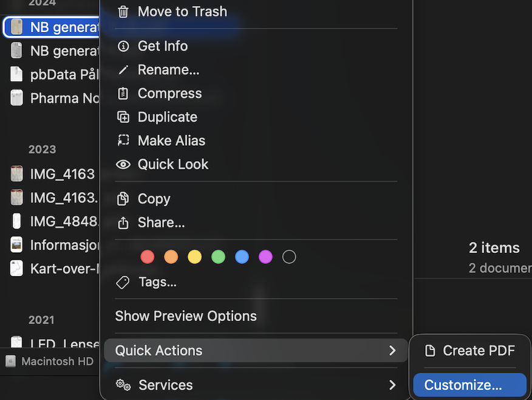532x400 pixels.
Task: Click the Copy documents icon
Action: (123, 199)
